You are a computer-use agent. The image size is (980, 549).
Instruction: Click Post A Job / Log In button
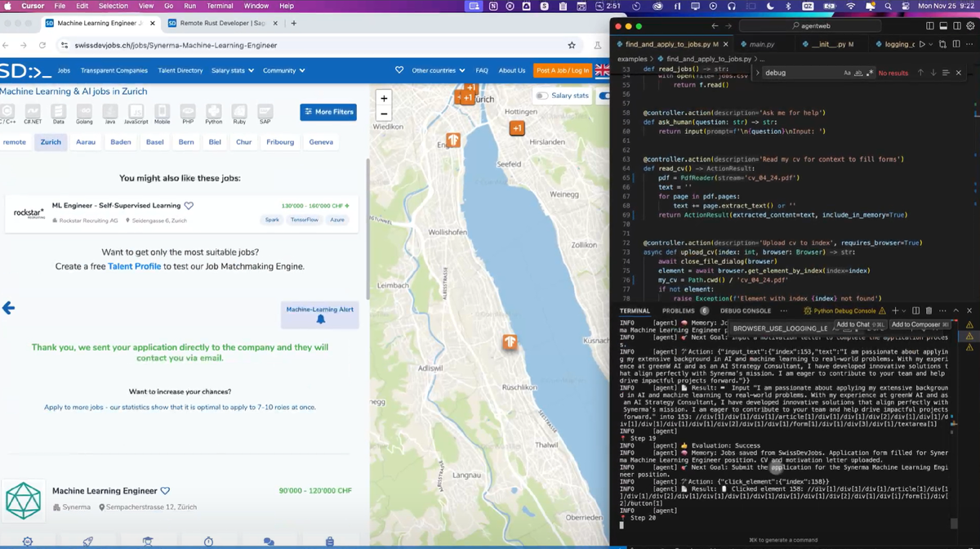[563, 70]
